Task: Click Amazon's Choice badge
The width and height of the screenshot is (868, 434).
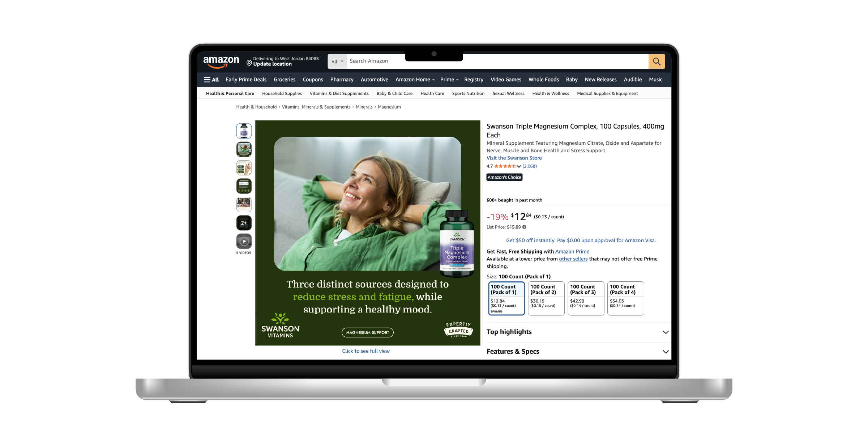Action: pos(504,177)
